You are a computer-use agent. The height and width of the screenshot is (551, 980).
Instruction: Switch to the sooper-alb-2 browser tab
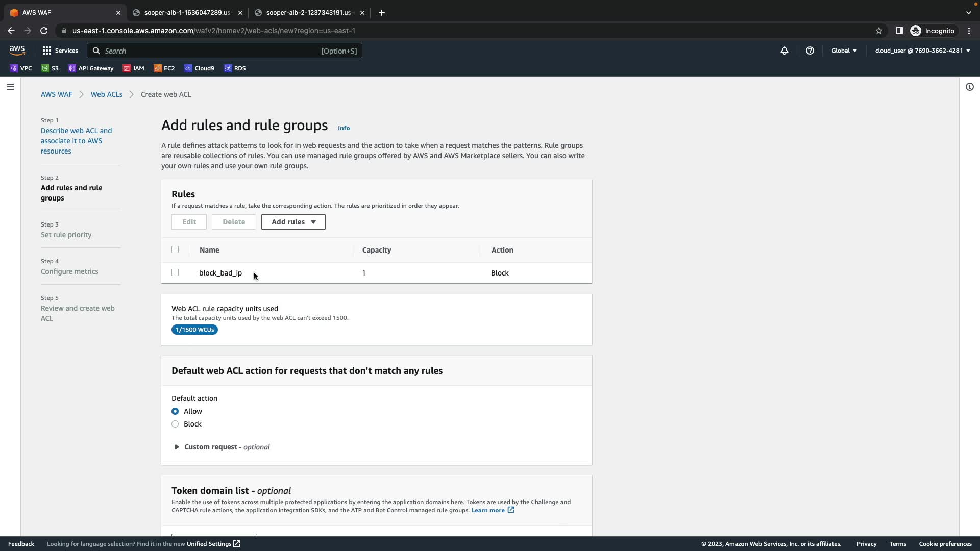tap(308, 13)
